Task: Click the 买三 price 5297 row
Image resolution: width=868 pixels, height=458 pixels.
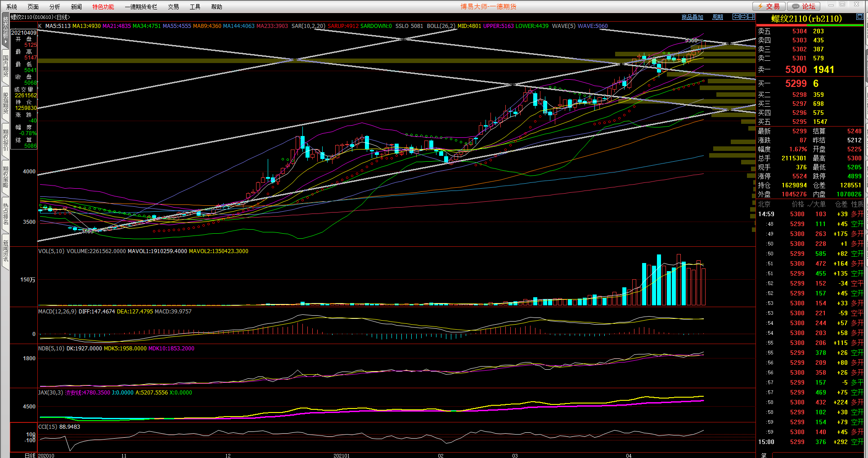Action: click(x=810, y=104)
